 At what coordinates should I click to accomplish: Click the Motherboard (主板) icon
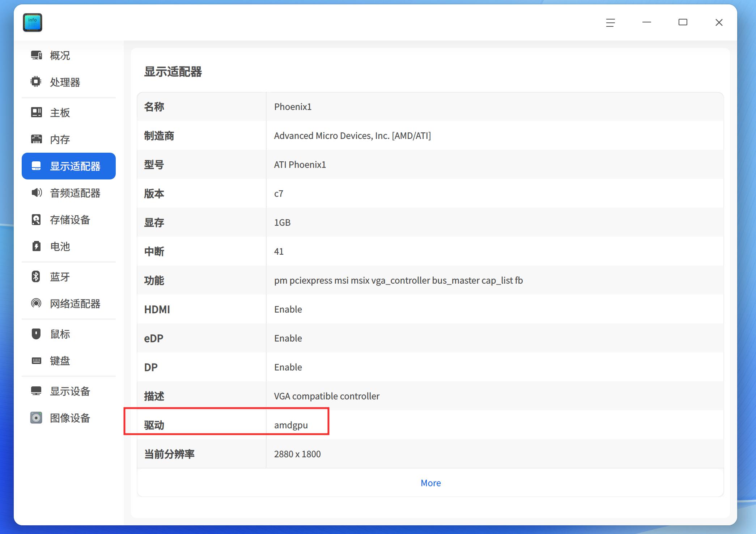pos(36,113)
